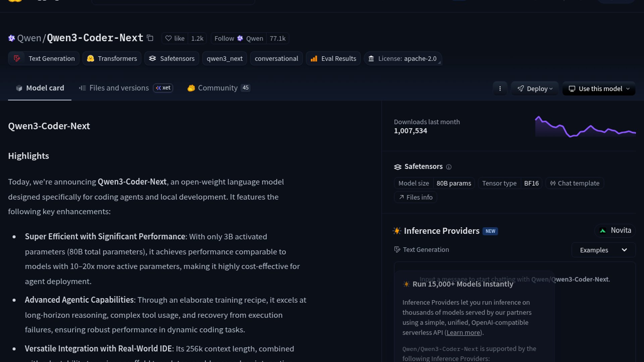Open the Eval Results chart tag
The image size is (644, 362).
[333, 58]
